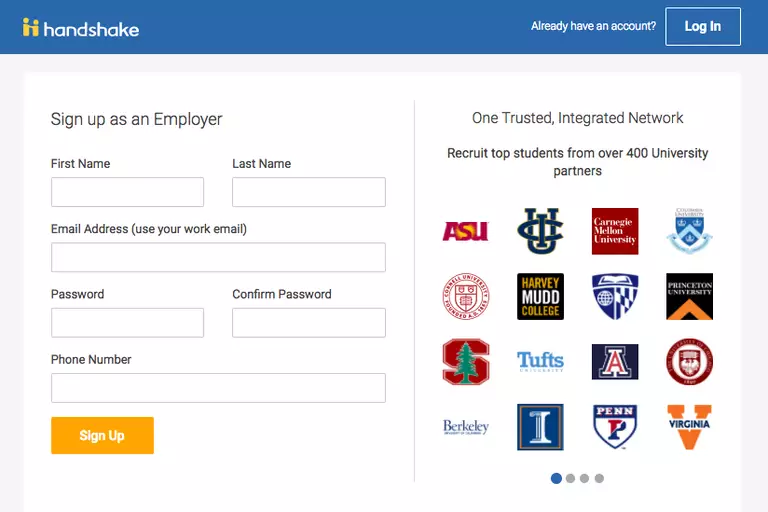The width and height of the screenshot is (768, 512).
Task: Click the Berkeley logo
Action: [465, 427]
